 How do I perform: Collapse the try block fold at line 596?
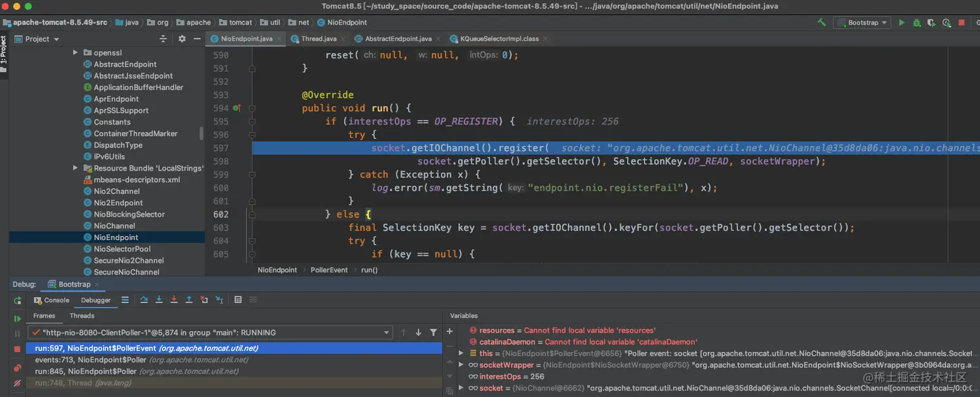coord(252,135)
